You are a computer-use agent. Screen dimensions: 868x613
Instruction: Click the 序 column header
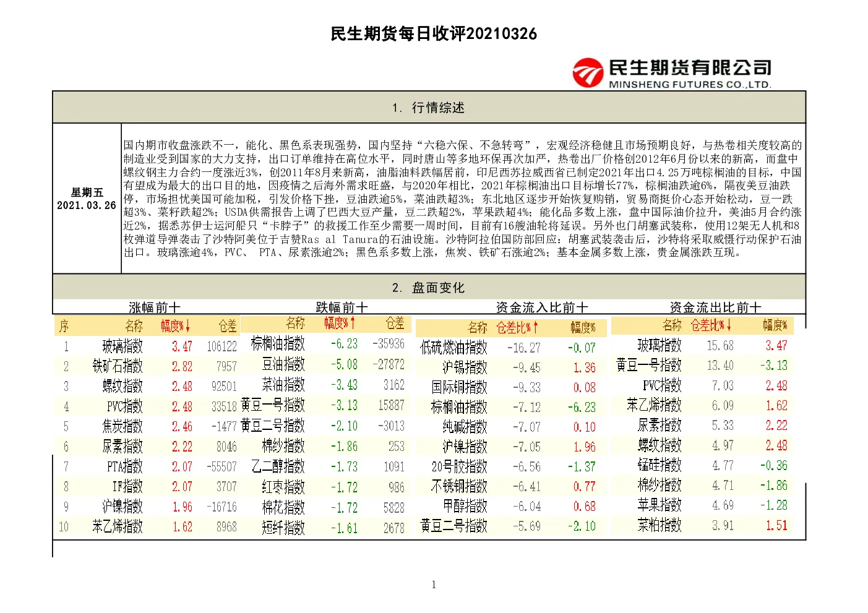(x=64, y=326)
